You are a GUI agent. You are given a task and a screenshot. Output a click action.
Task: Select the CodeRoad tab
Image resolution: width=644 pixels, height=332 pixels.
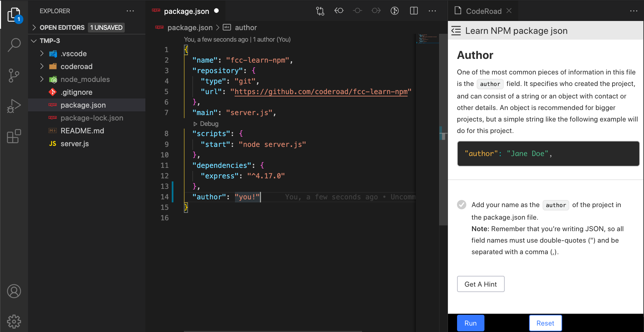483,11
